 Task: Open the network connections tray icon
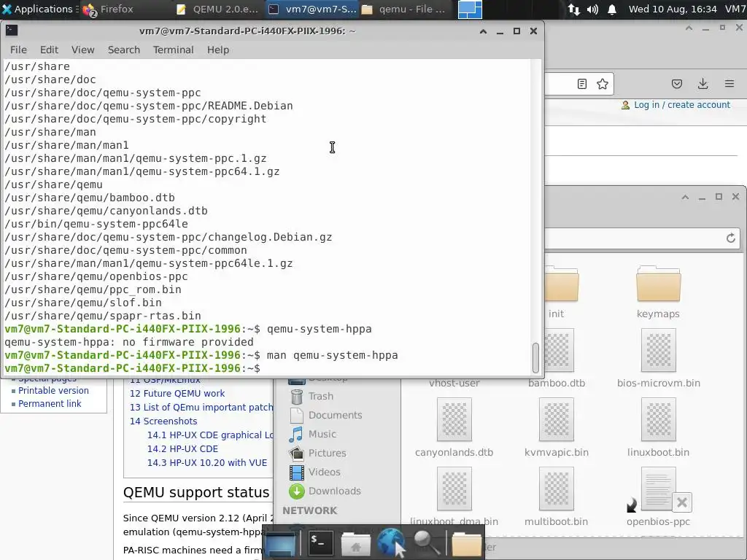(574, 9)
